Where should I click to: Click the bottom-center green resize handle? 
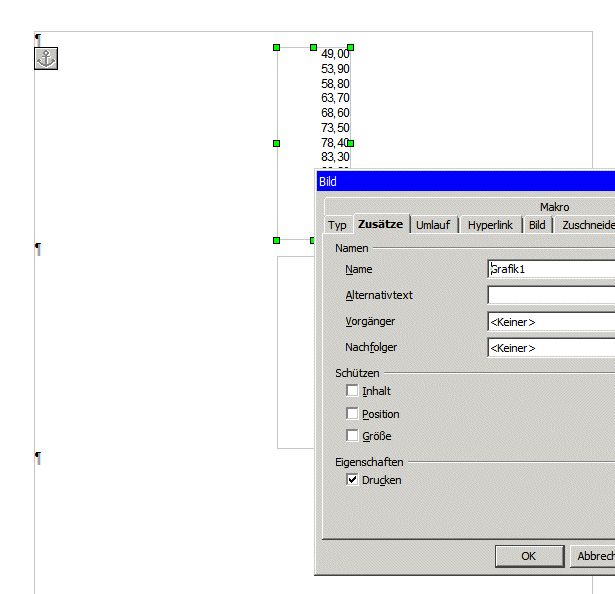click(x=312, y=240)
